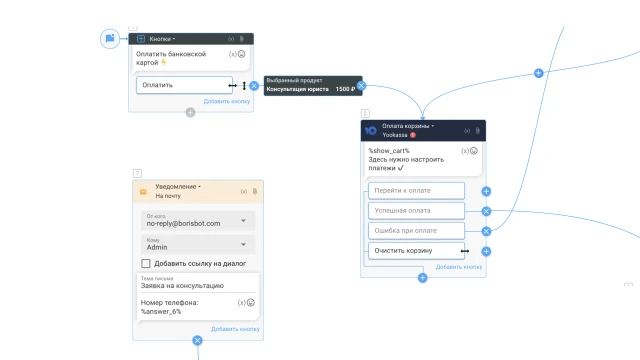Open the Уведомление block type dropdown
This screenshot has height=360, width=640.
click(x=178, y=187)
